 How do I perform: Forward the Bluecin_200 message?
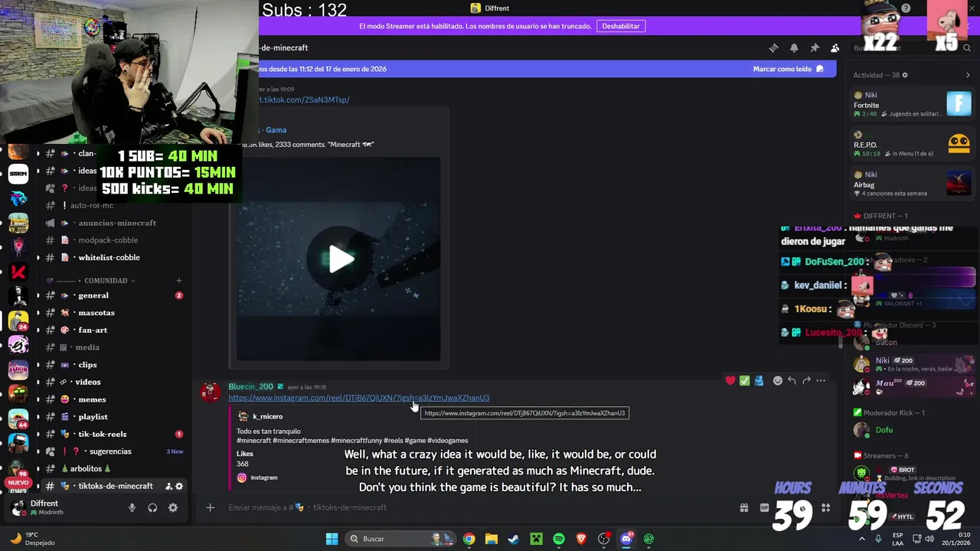[806, 380]
